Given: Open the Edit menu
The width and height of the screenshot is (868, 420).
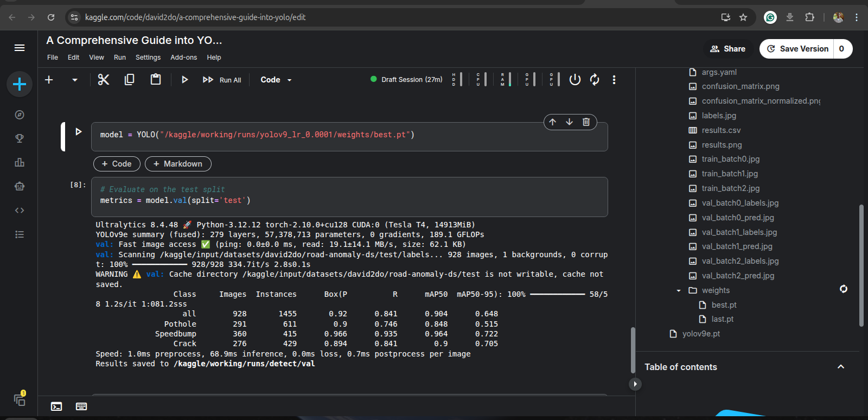Looking at the screenshot, I should point(73,58).
